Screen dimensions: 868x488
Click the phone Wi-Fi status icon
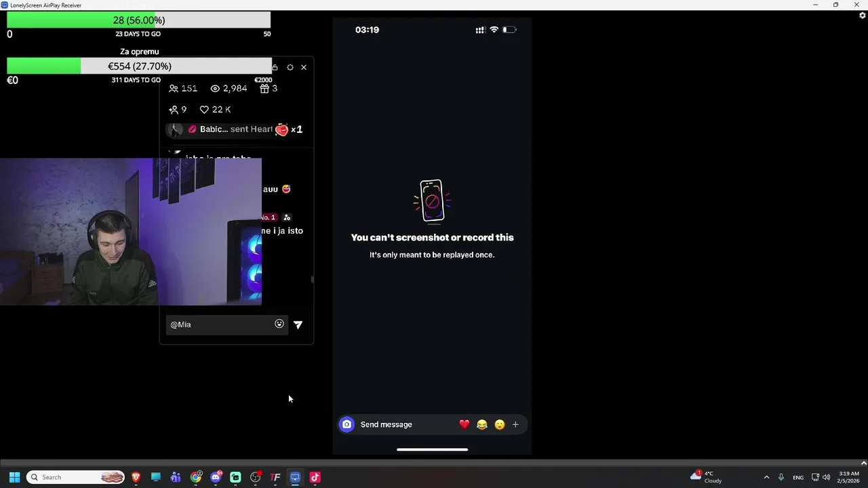494,30
